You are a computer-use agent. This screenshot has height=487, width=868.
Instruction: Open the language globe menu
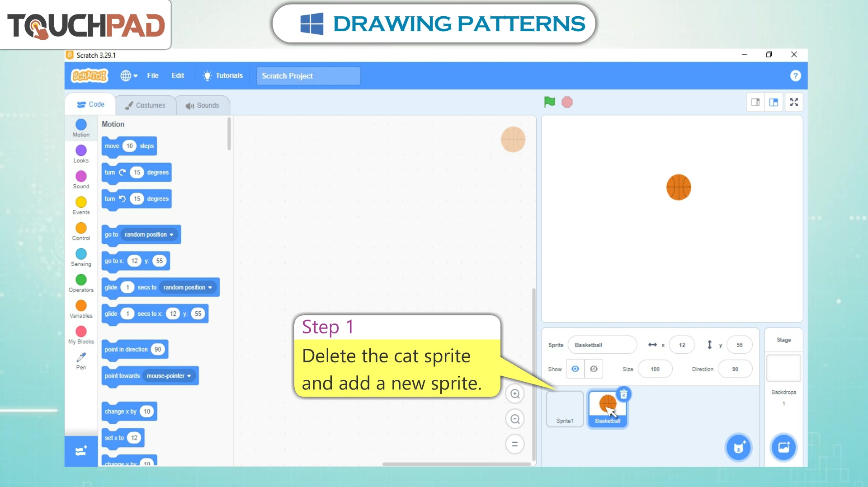tap(129, 76)
